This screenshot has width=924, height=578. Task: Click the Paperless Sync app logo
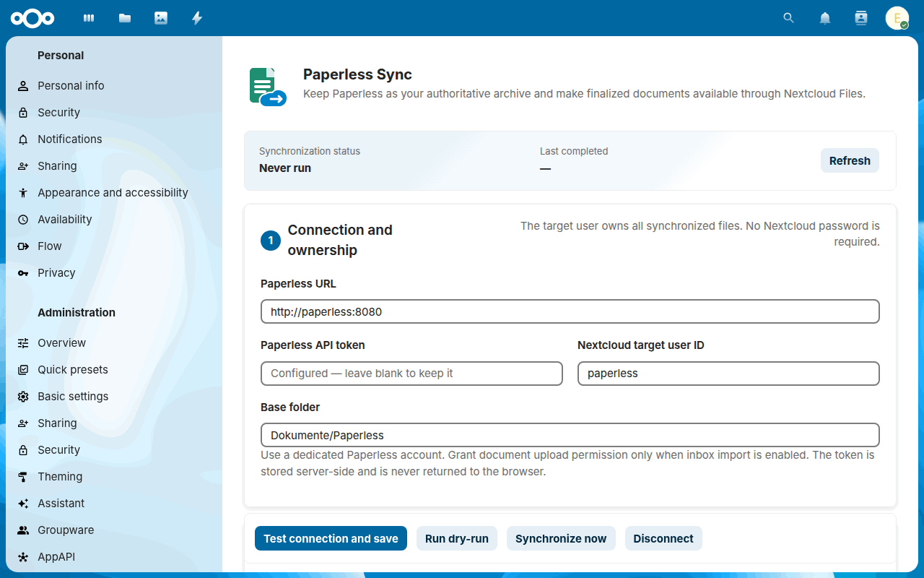click(x=268, y=87)
